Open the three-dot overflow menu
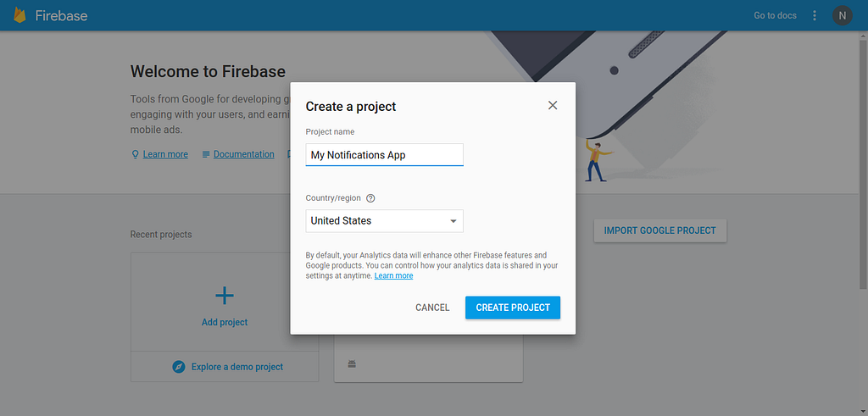The width and height of the screenshot is (868, 416). [815, 15]
